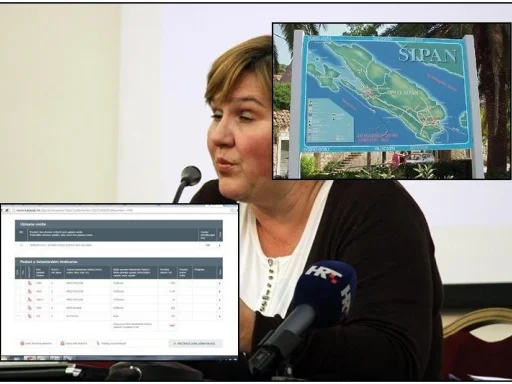Screen dimensions: 512x384
Task: Click the third link with pointer icon below table
Action: click(111, 343)
